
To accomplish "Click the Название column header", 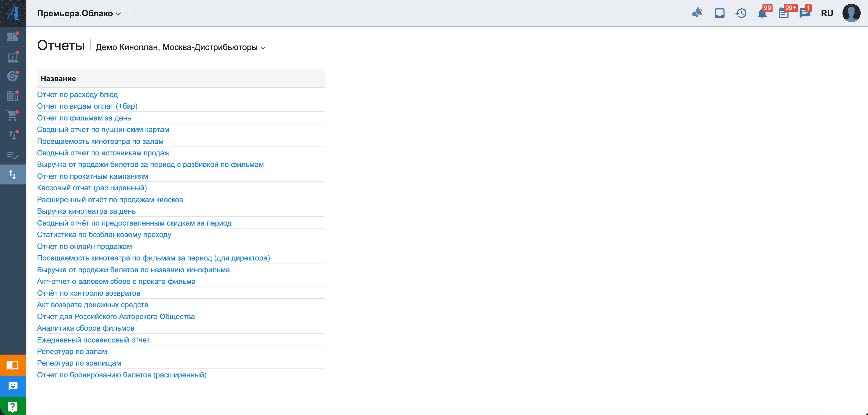I will click(x=58, y=78).
